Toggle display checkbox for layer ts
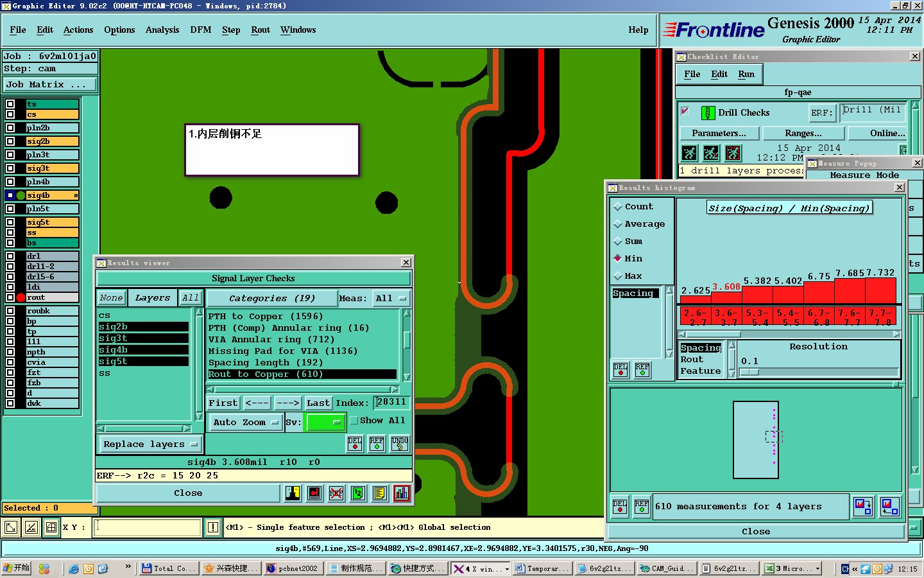Viewport: 924px width, 578px height. point(10,104)
